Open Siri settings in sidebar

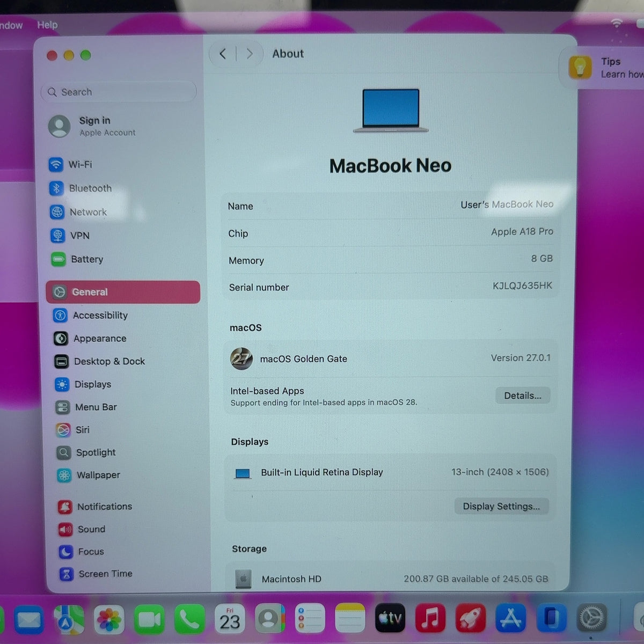(73, 430)
